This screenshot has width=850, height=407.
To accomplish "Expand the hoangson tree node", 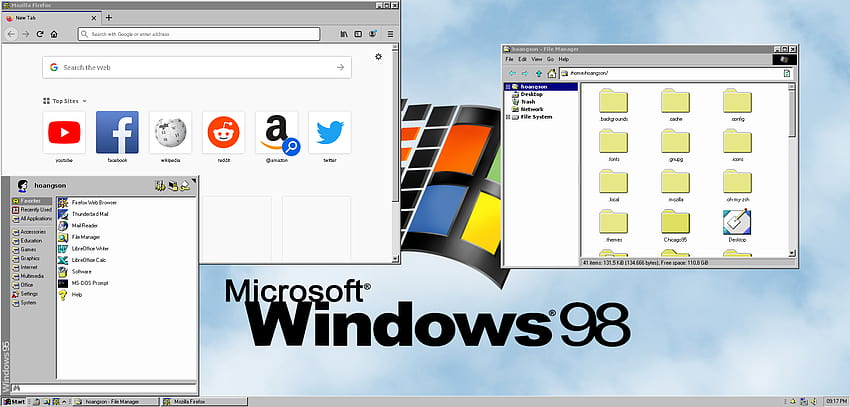I will [507, 87].
